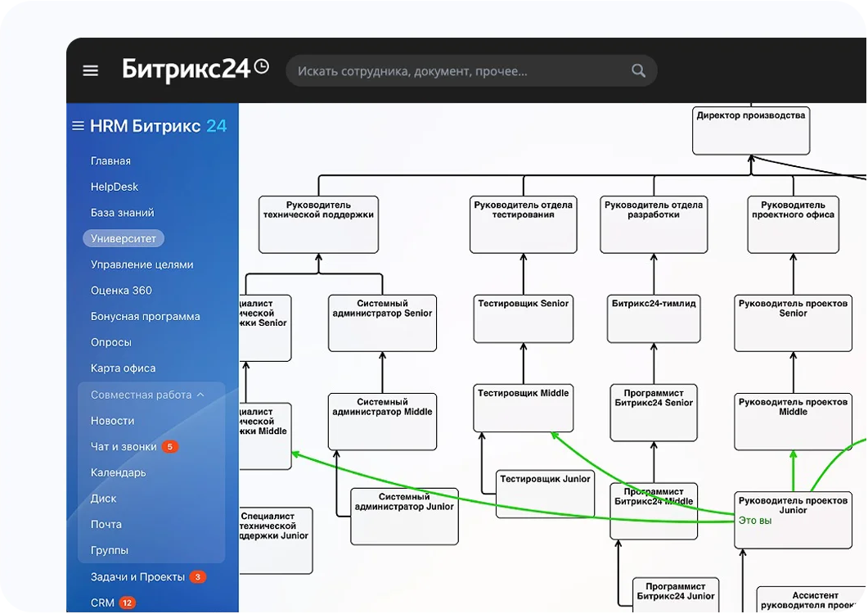Select the Директор производства node
This screenshot has width=868, height=614.
coord(751,131)
